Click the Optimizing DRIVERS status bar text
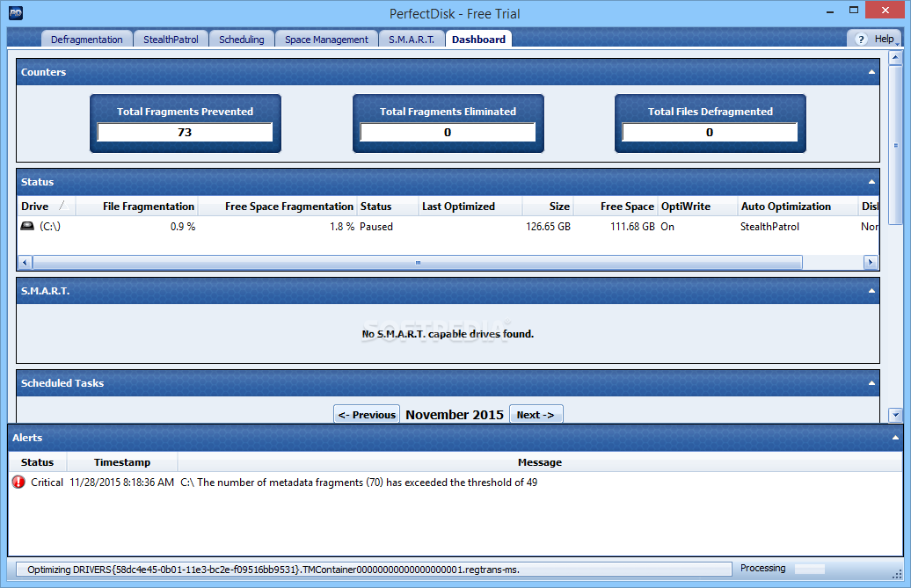Screen dimensions: 911x588 tap(273, 570)
